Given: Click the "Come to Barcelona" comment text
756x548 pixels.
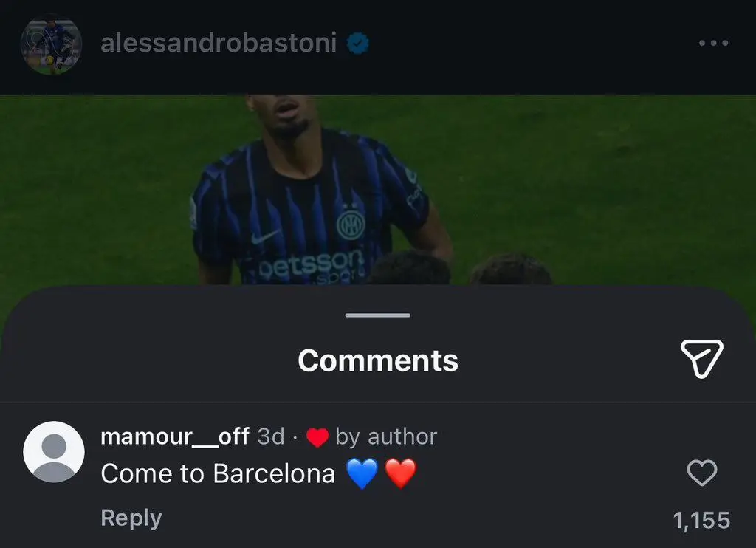Looking at the screenshot, I should point(218,473).
